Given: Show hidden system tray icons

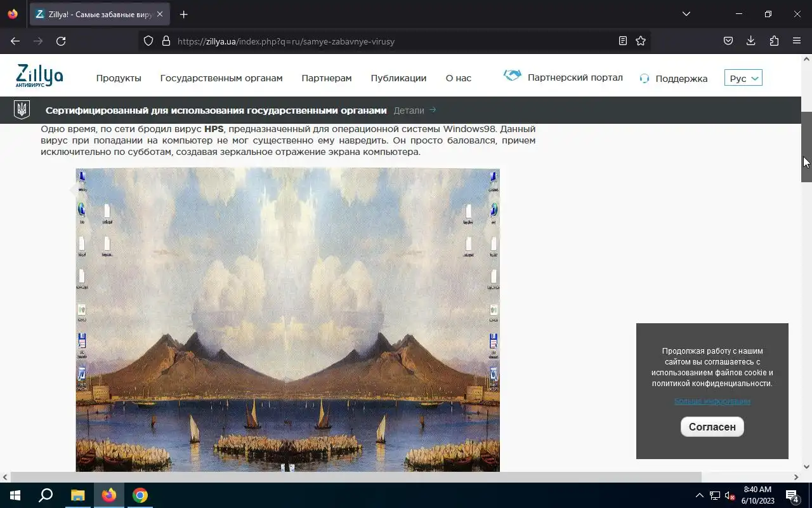Looking at the screenshot, I should point(700,495).
